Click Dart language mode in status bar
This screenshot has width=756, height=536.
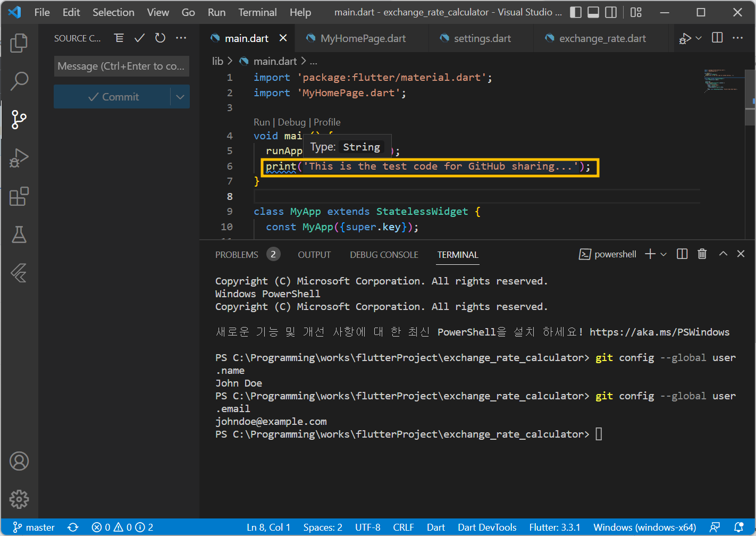pos(435,527)
